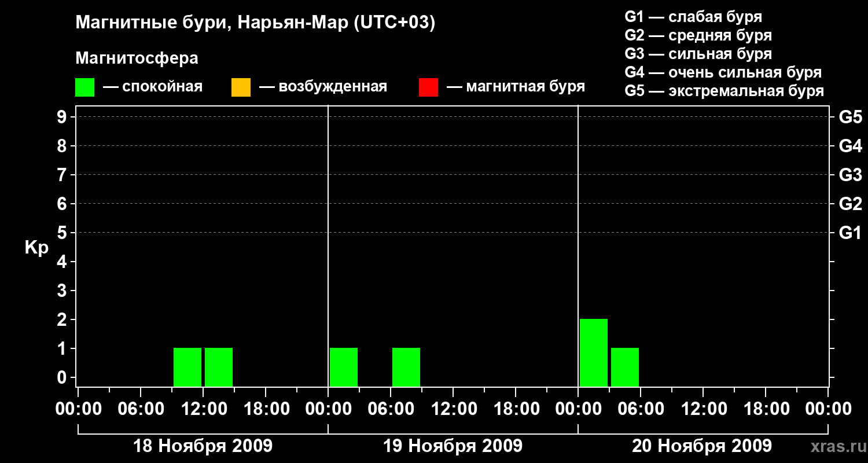Click the 'G2 — средняя буря' legend line
This screenshot has height=463, width=868.
tap(698, 35)
